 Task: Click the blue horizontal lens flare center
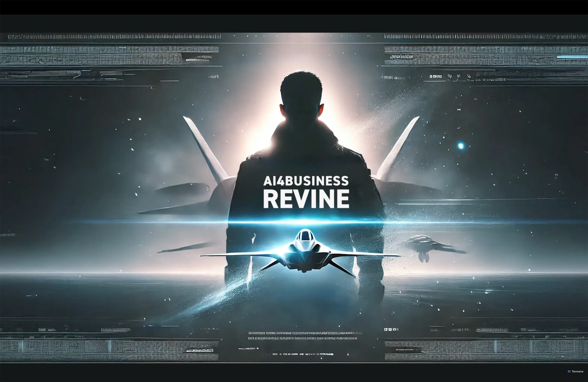click(x=305, y=222)
